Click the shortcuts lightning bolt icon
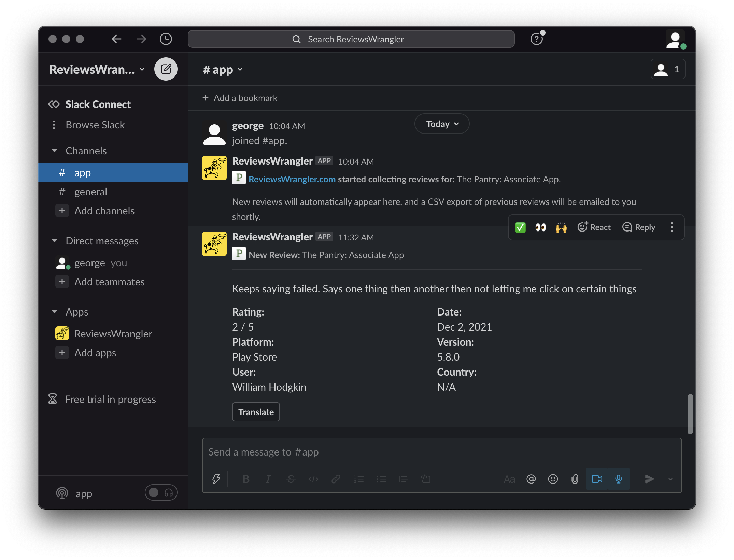This screenshot has width=734, height=560. [216, 479]
